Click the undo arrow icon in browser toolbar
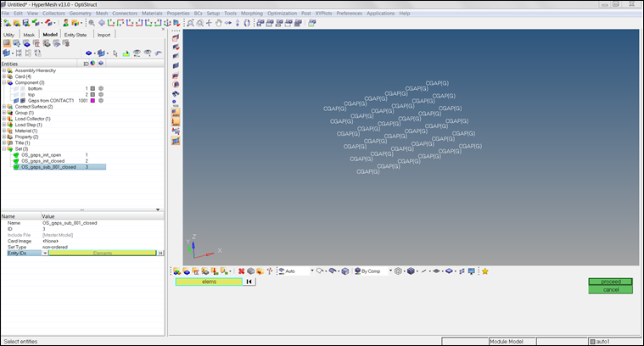 159,53
